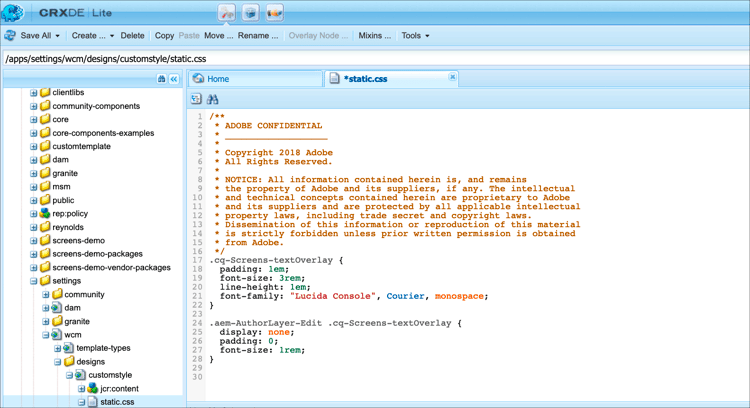
Task: Expand the screens-demo folder
Action: point(33,241)
